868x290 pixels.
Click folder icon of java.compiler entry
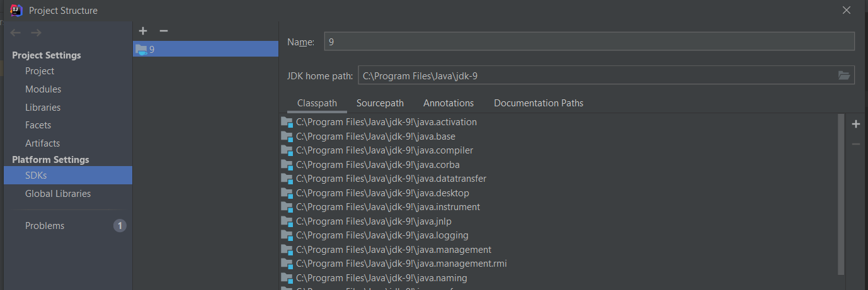287,150
